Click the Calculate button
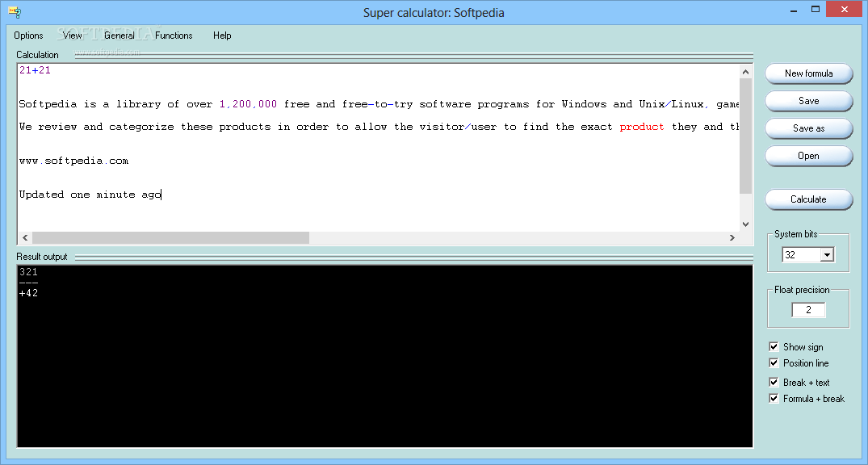Image resolution: width=868 pixels, height=465 pixels. [808, 199]
